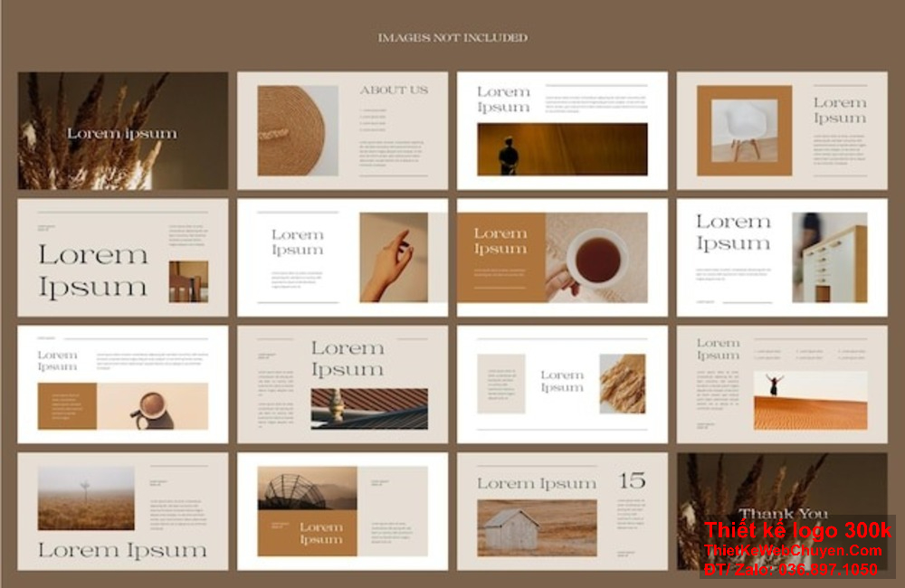Viewport: 905px width, 588px height.
Task: Open the pampas grass title slide
Action: point(122,130)
